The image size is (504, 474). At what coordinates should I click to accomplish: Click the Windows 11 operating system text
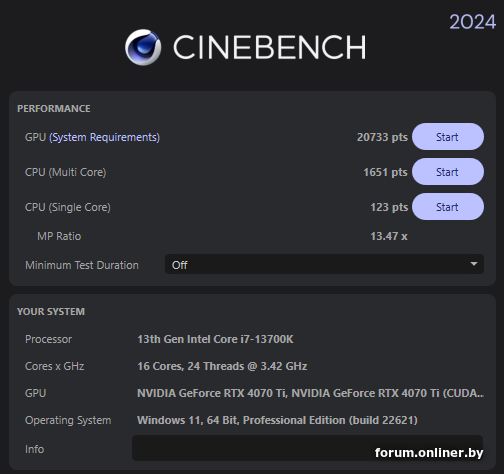click(277, 420)
